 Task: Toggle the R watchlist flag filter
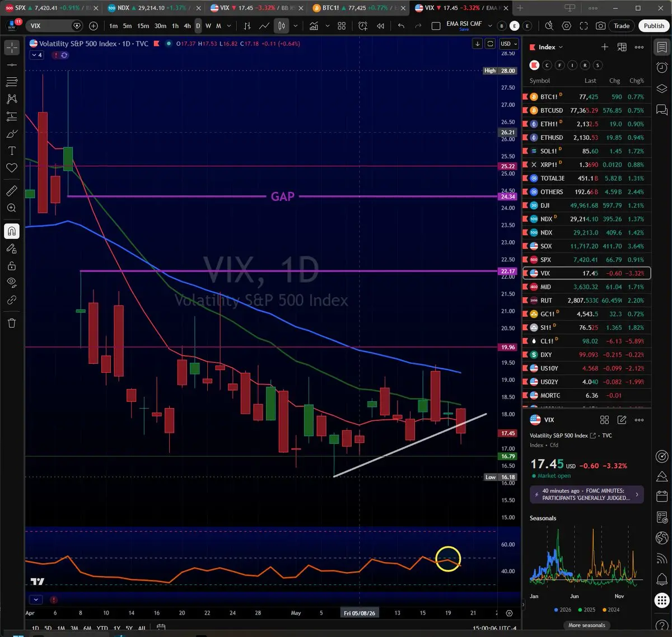coord(585,65)
